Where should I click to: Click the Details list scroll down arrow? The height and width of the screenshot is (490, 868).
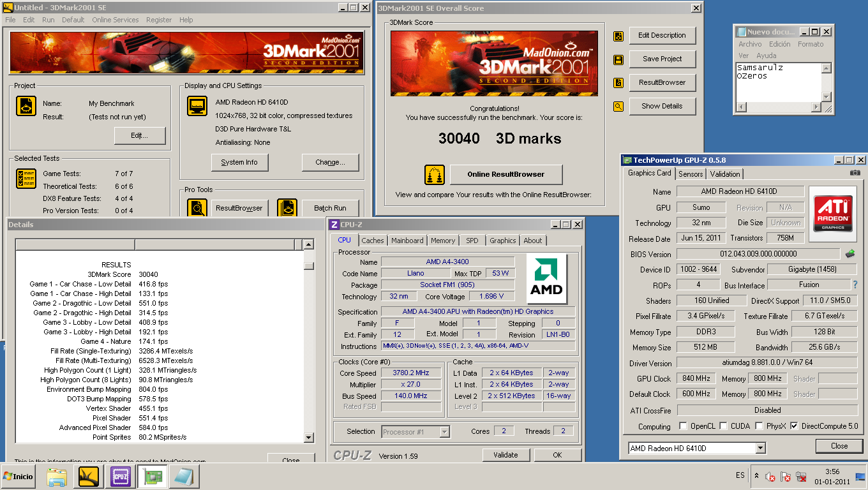click(x=309, y=438)
